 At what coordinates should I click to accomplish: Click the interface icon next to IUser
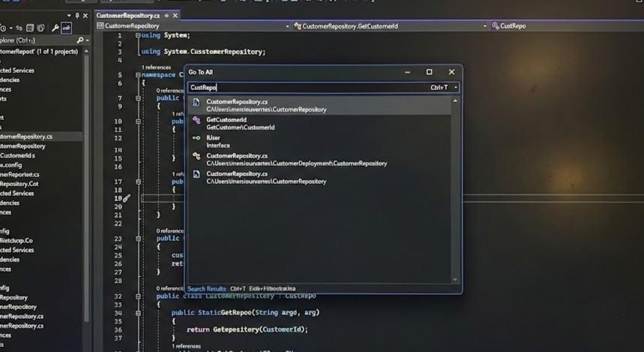click(x=196, y=138)
